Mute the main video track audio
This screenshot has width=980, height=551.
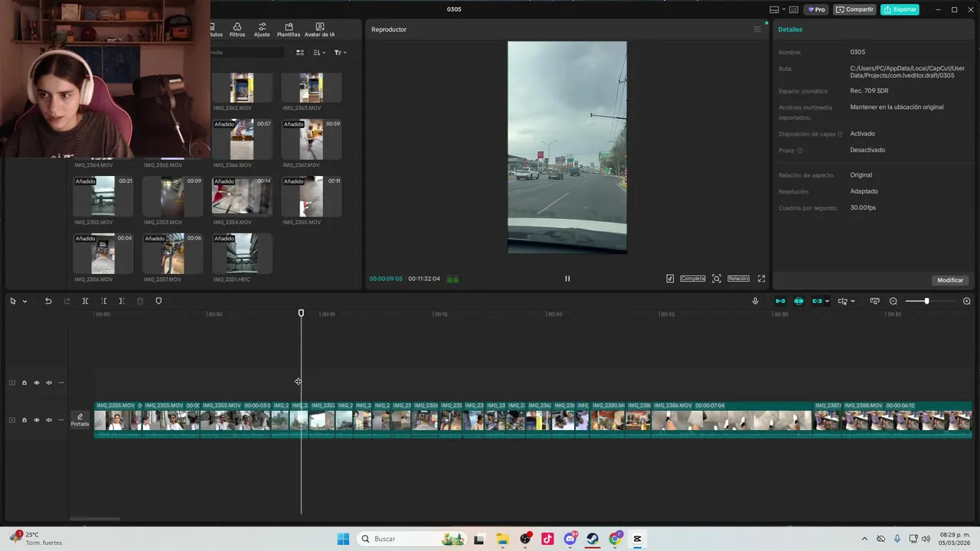click(48, 420)
